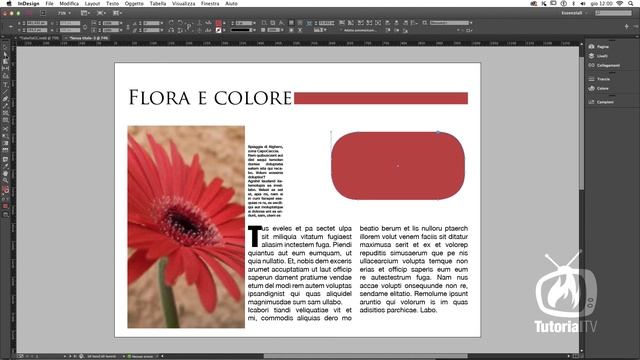
Task: Select the Type tool (T)
Action: [x=5, y=84]
